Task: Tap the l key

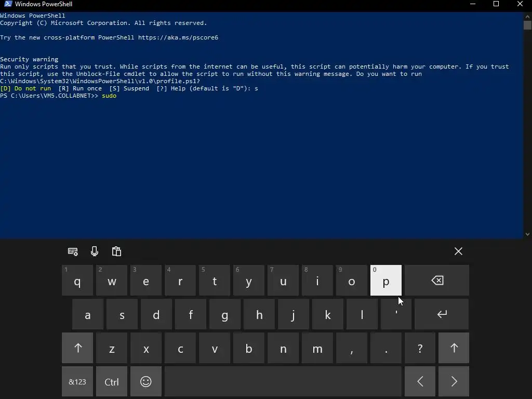Action: (x=362, y=314)
